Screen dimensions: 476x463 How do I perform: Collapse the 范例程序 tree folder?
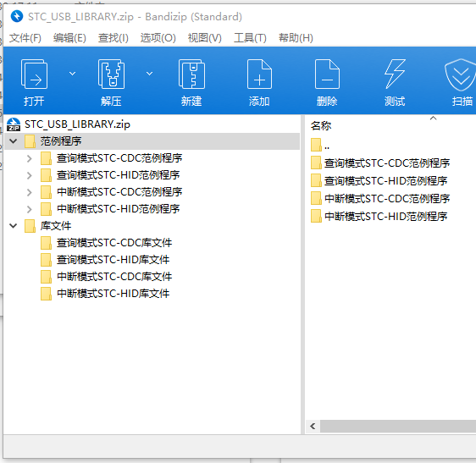(13, 141)
